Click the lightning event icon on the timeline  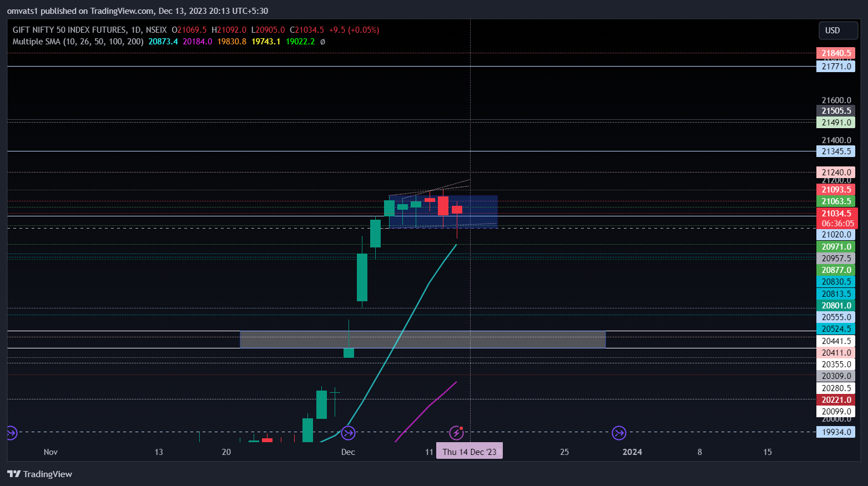[456, 433]
